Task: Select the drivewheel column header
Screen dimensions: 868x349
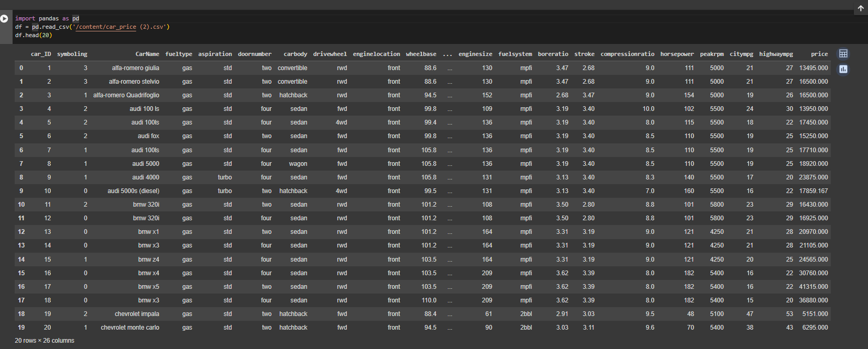Action: coord(330,54)
